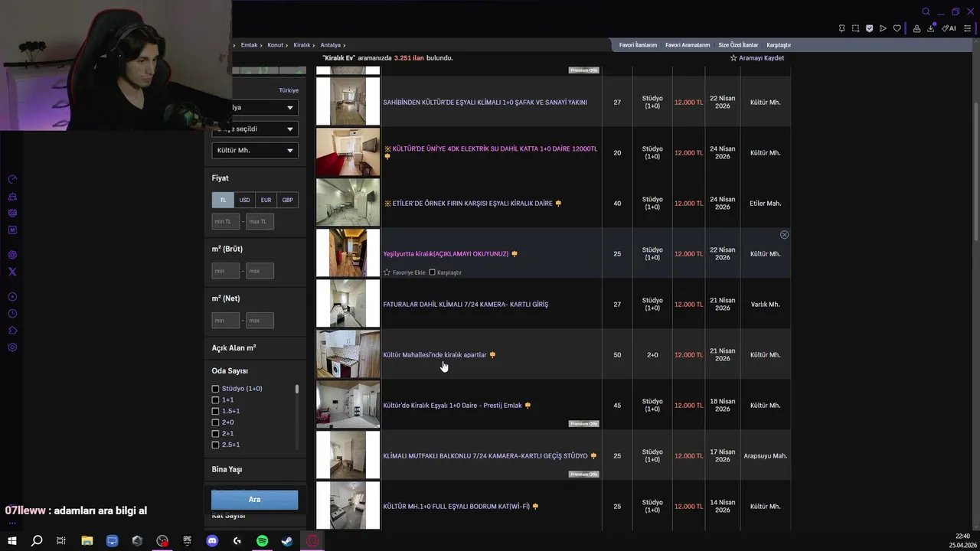980x551 pixels.
Task: Open Epic Games launcher from taskbar
Action: tap(187, 541)
